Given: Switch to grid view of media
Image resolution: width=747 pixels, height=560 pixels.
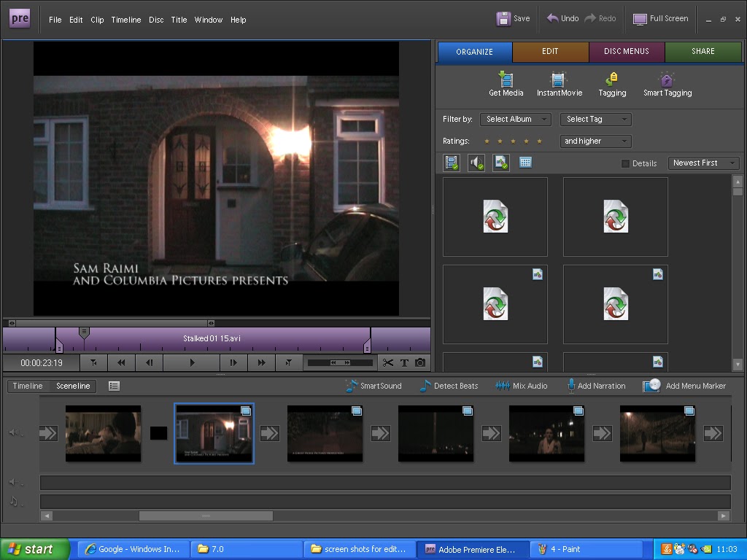Looking at the screenshot, I should [525, 163].
